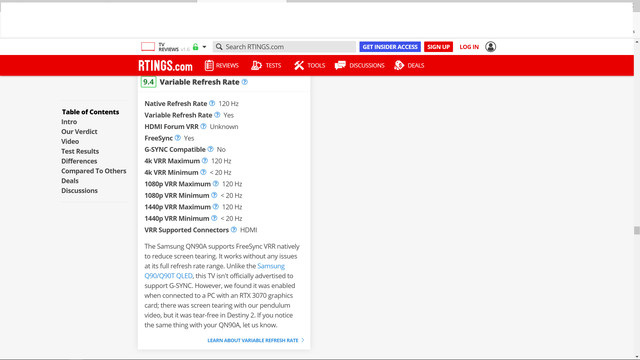640x360 pixels.
Task: Click help icon next to HDMI Forum VRR
Action: [203, 126]
